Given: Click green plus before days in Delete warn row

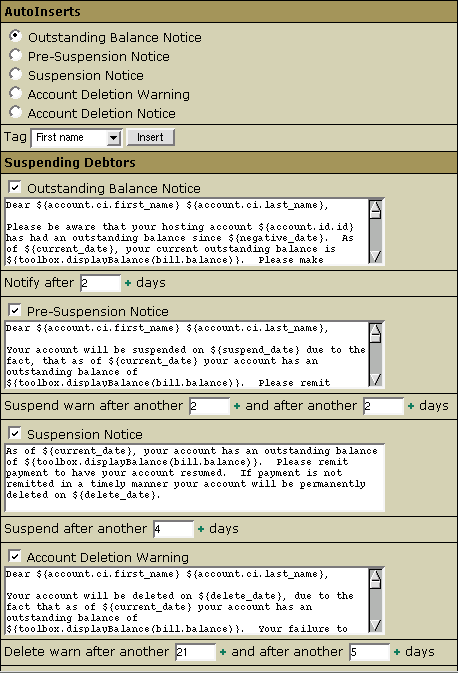Looking at the screenshot, I should point(397,652).
